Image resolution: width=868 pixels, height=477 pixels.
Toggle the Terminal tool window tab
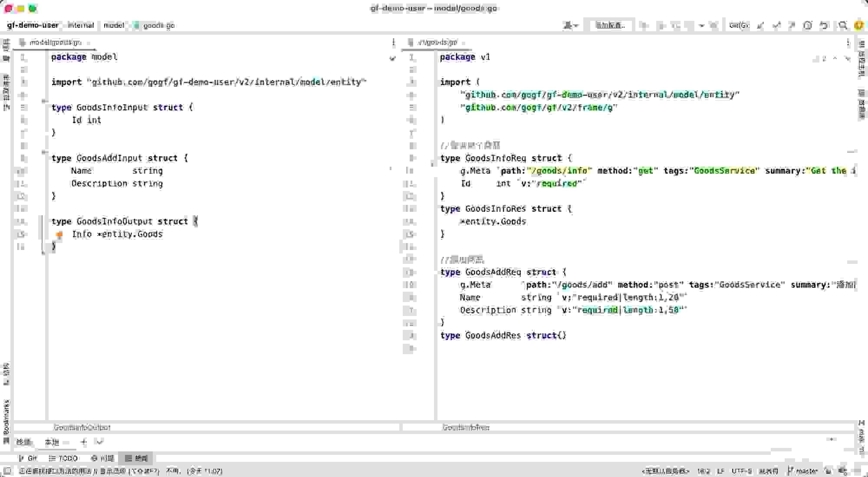pos(136,458)
